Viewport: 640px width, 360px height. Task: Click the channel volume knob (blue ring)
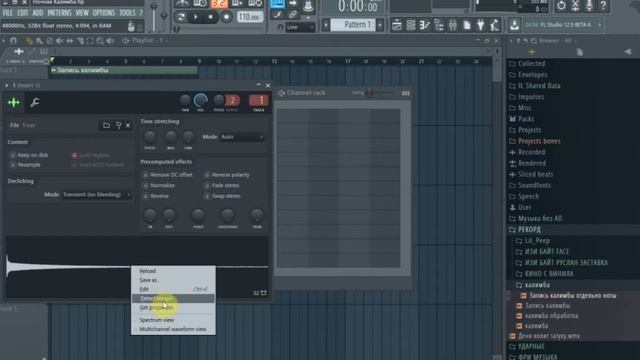click(x=200, y=100)
